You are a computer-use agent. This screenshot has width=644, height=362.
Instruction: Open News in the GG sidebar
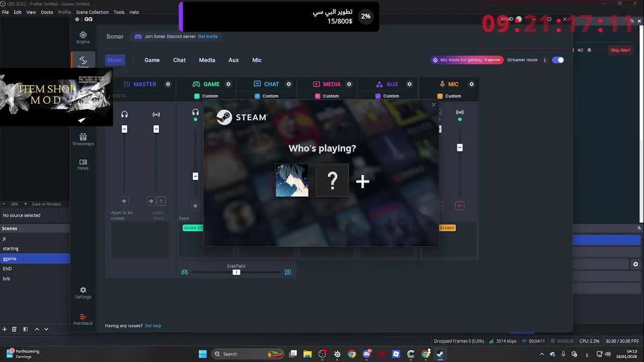tap(83, 164)
